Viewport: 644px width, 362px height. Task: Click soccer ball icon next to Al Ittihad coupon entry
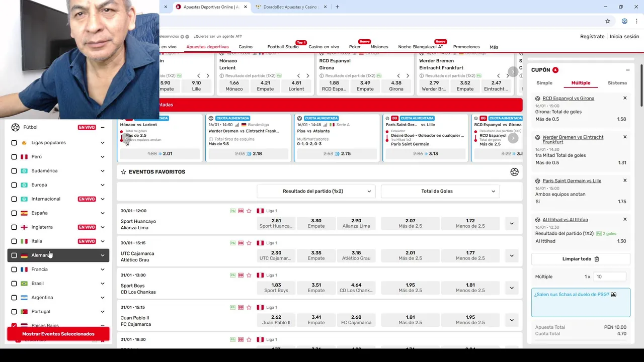click(x=538, y=220)
